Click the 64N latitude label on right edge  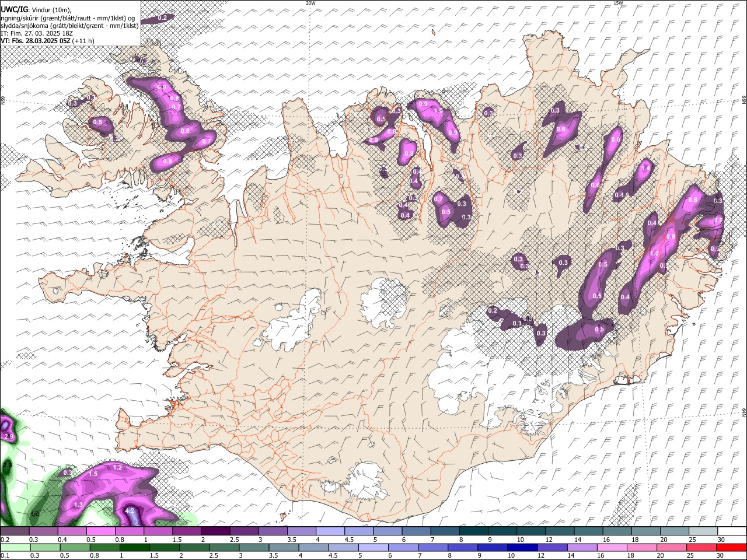click(x=744, y=412)
